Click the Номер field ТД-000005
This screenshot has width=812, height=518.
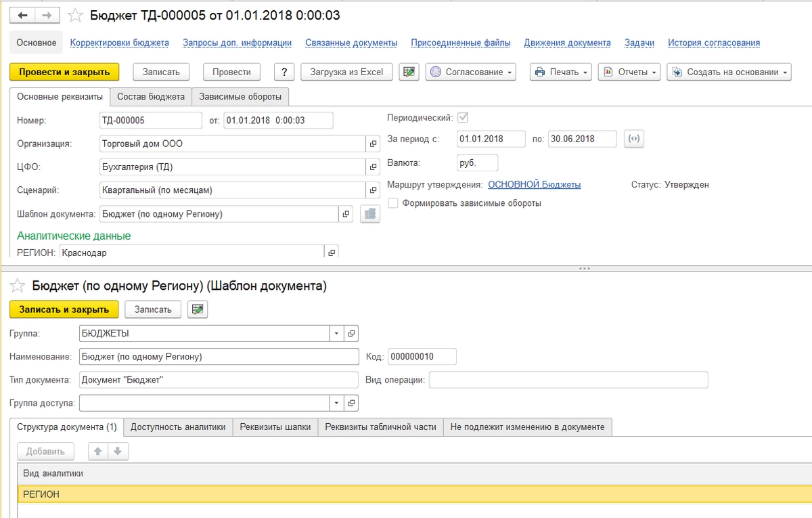[x=150, y=121]
